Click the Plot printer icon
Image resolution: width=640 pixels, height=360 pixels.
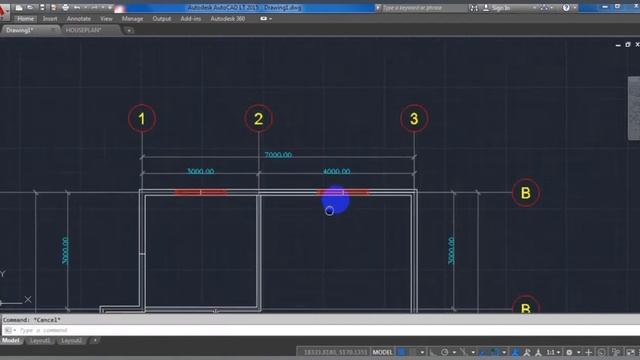(65, 8)
